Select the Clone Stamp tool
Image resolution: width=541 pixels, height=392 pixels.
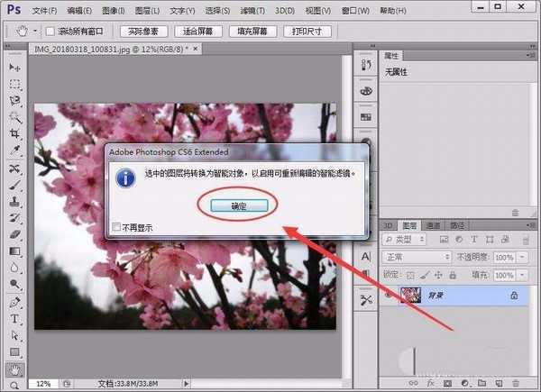click(x=14, y=202)
